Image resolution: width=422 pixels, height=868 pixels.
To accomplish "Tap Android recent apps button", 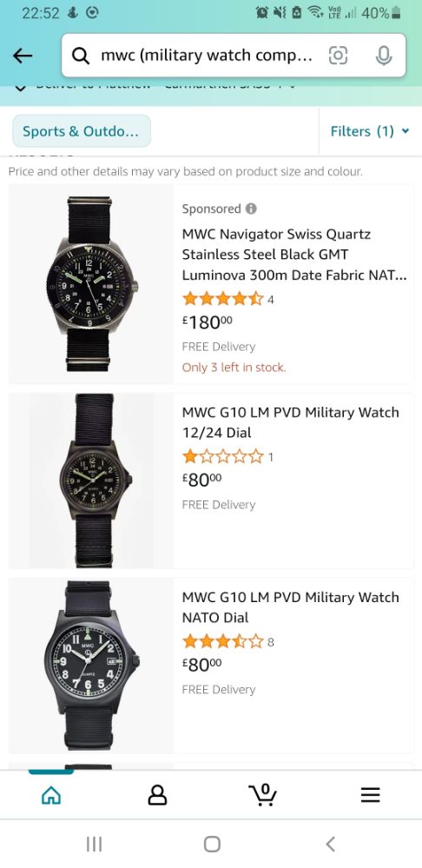I will point(94,845).
